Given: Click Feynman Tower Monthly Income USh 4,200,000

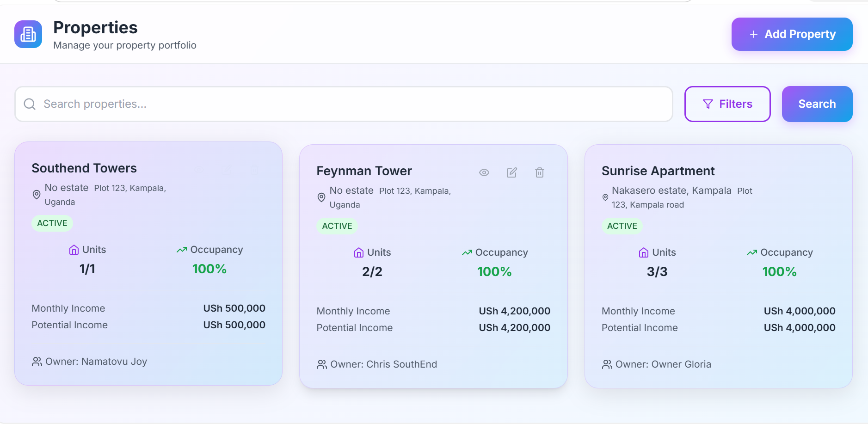Looking at the screenshot, I should (x=515, y=311).
